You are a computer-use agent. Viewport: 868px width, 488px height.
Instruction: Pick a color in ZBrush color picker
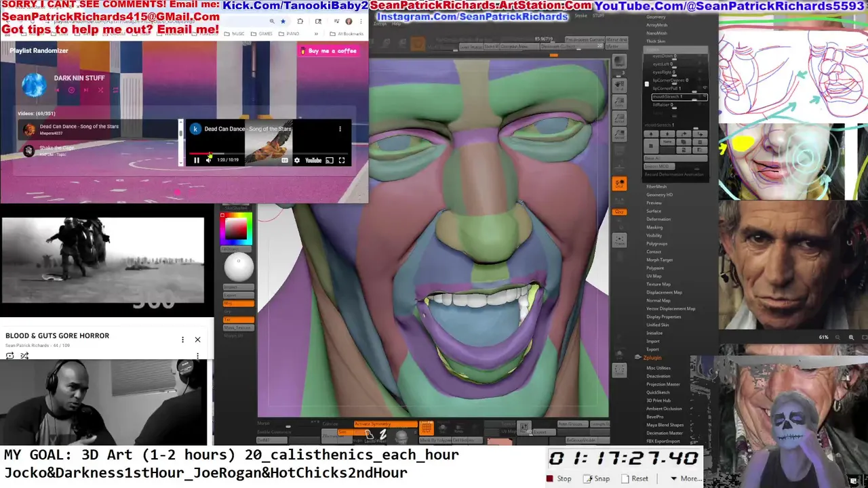pyautogui.click(x=236, y=228)
